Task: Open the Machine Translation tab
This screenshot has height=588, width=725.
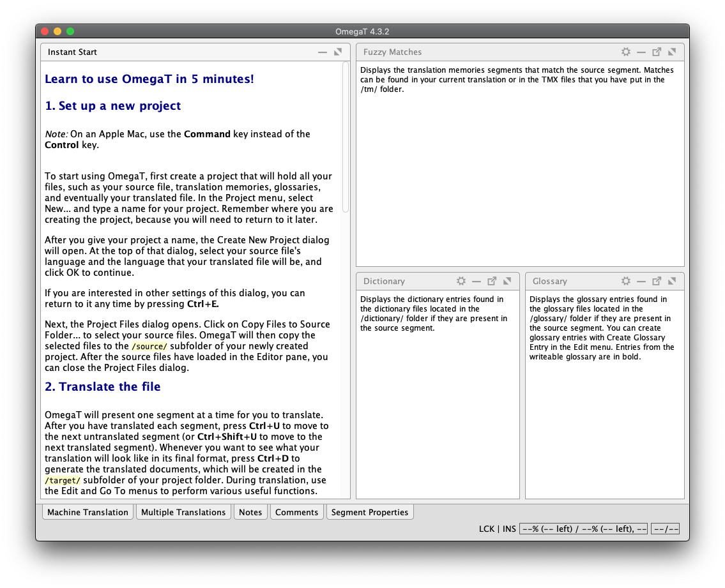Action: click(88, 512)
